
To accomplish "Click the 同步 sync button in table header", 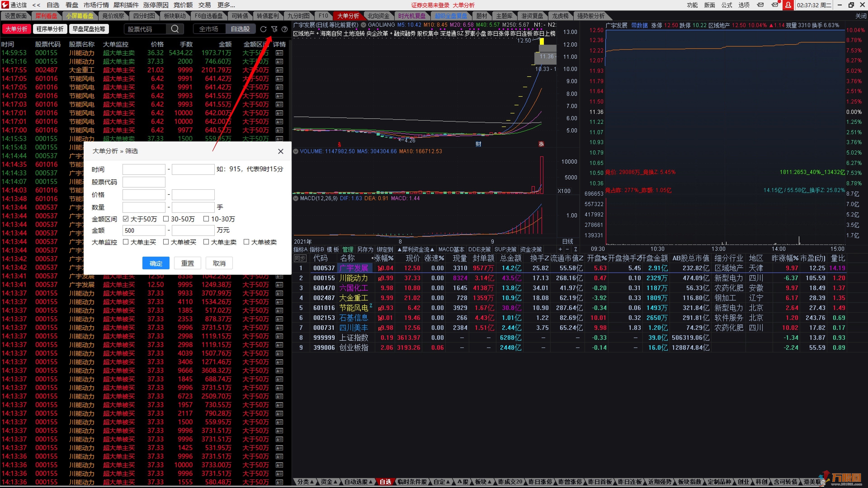I will (x=300, y=258).
